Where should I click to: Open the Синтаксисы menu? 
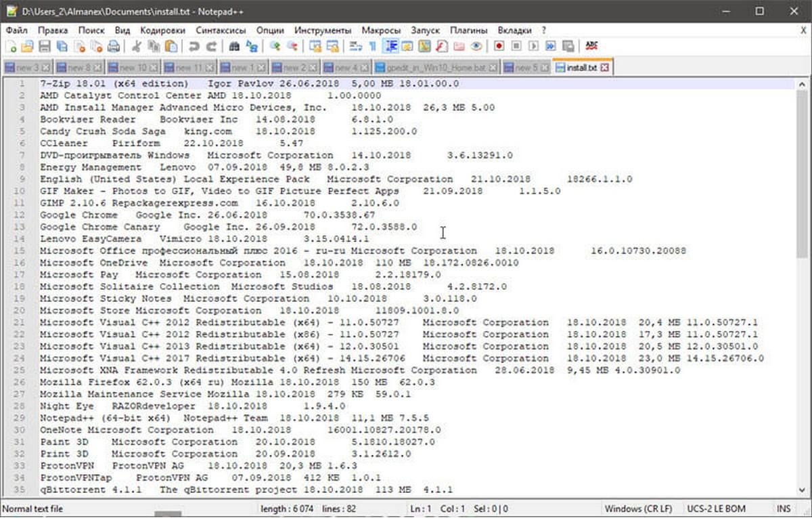tap(221, 30)
